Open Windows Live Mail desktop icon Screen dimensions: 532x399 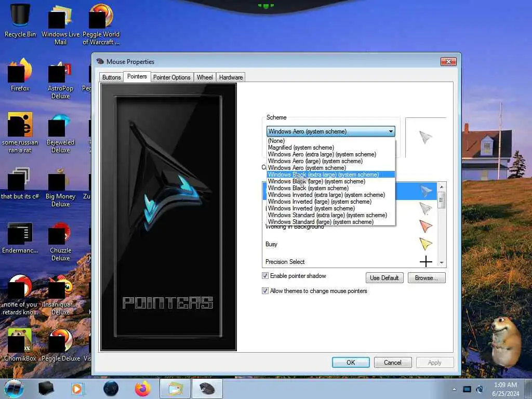(x=60, y=24)
